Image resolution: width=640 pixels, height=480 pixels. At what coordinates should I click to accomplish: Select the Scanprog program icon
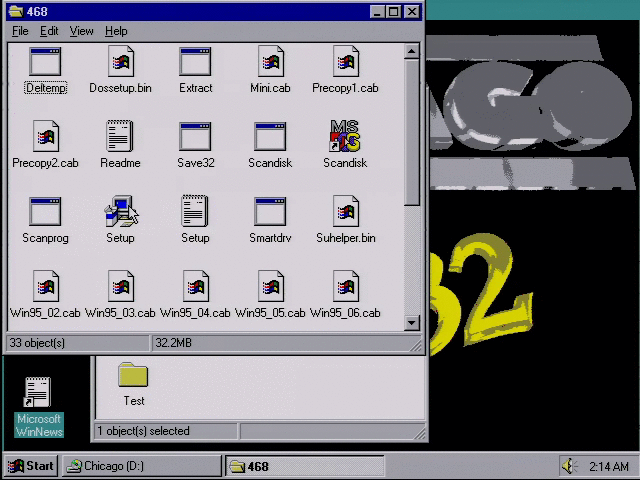(x=45, y=211)
